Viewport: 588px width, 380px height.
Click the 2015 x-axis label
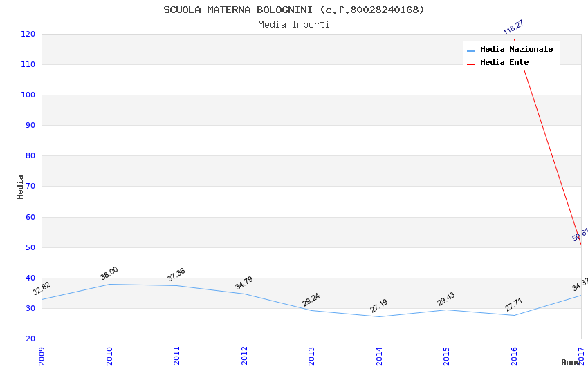[446, 356]
